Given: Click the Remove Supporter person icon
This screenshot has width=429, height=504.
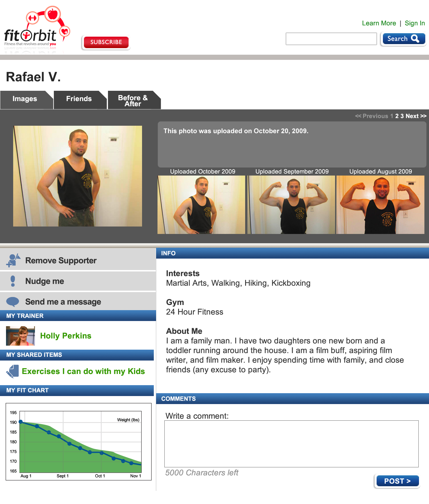Looking at the screenshot, I should (13, 260).
